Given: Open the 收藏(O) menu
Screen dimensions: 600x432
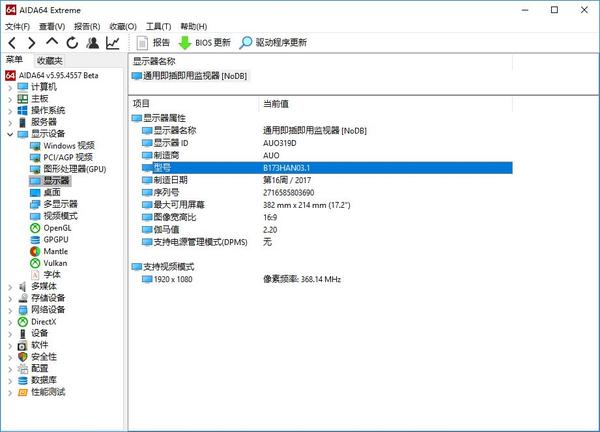Looking at the screenshot, I should click(123, 26).
